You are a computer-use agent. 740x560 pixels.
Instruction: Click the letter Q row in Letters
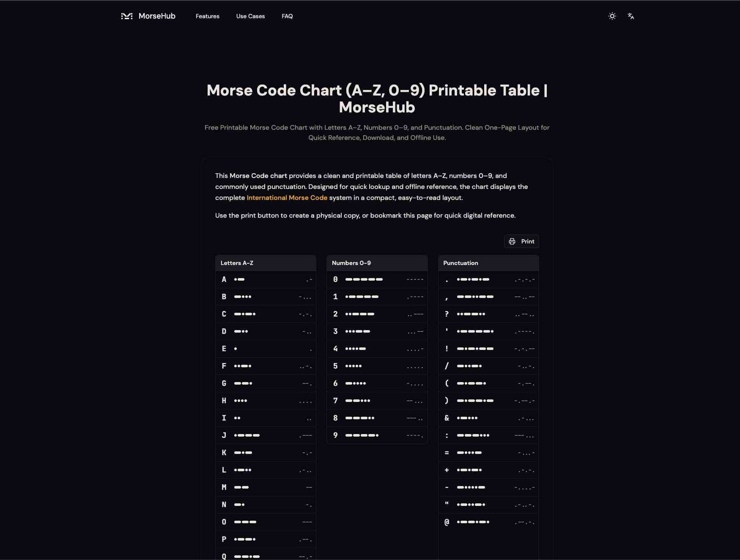click(266, 555)
